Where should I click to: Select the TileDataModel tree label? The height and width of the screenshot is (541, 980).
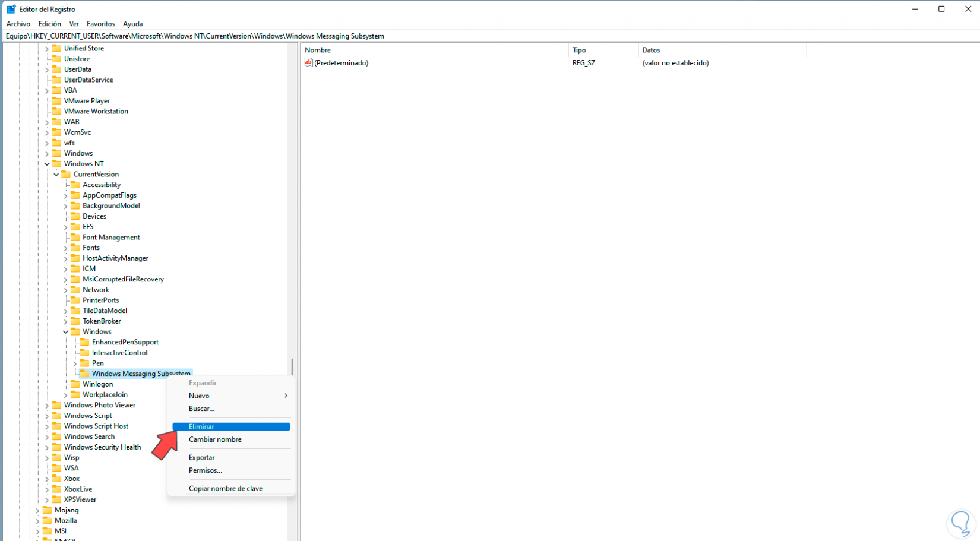105,311
